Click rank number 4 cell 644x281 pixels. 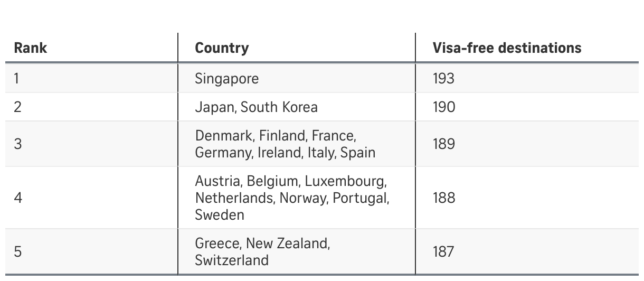coord(17,198)
